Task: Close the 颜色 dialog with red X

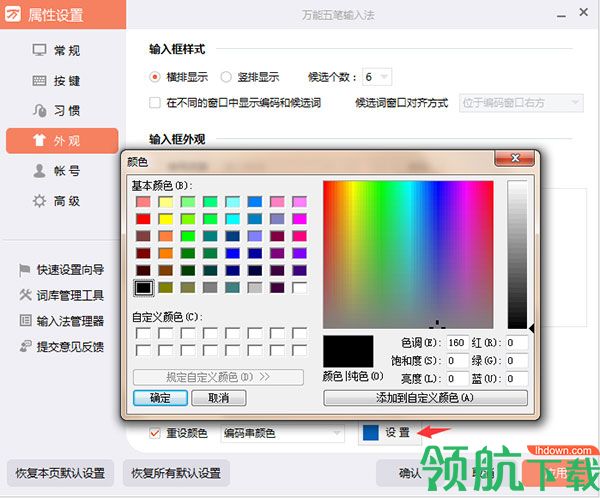Action: 515,158
